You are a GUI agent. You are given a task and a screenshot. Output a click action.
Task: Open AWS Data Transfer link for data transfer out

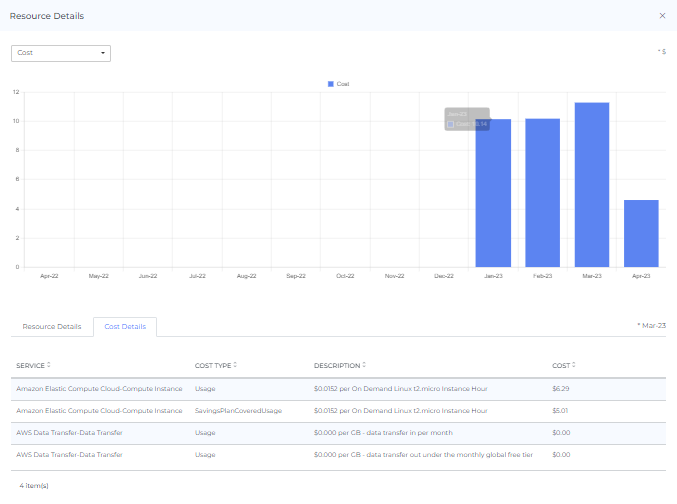click(x=69, y=454)
